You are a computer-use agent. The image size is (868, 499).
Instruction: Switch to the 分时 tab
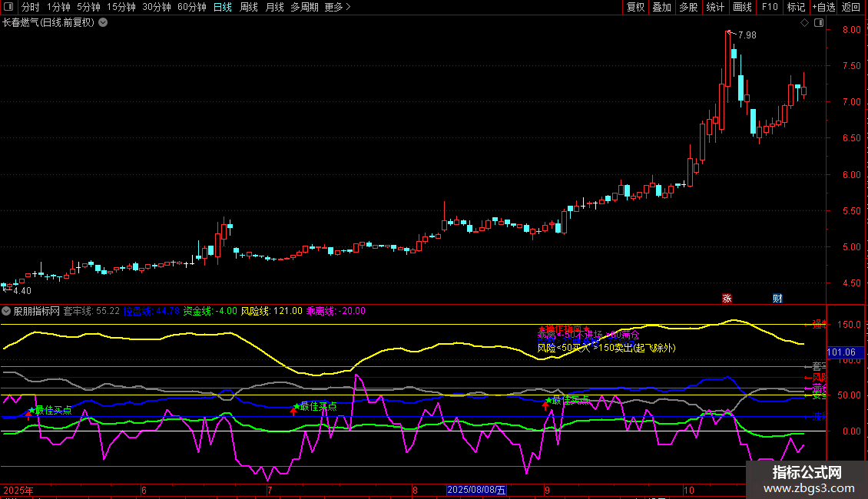(x=30, y=8)
